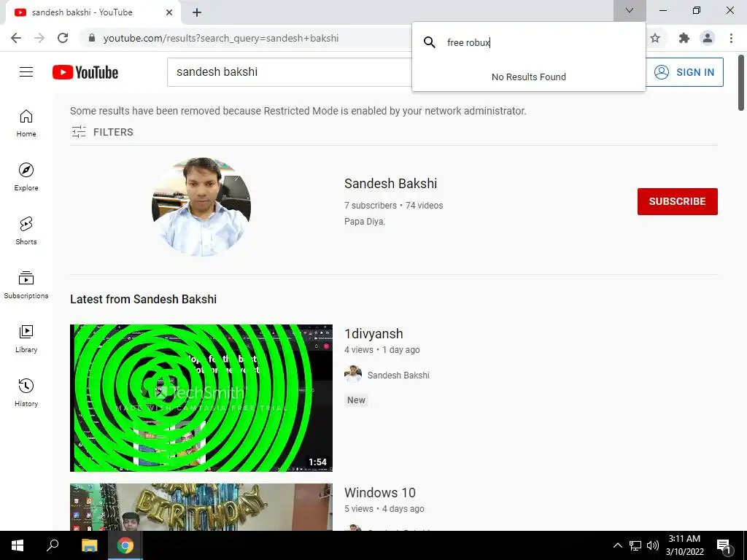Open the Chrome profile avatar
Screen dimensions: 747x560
point(708,38)
